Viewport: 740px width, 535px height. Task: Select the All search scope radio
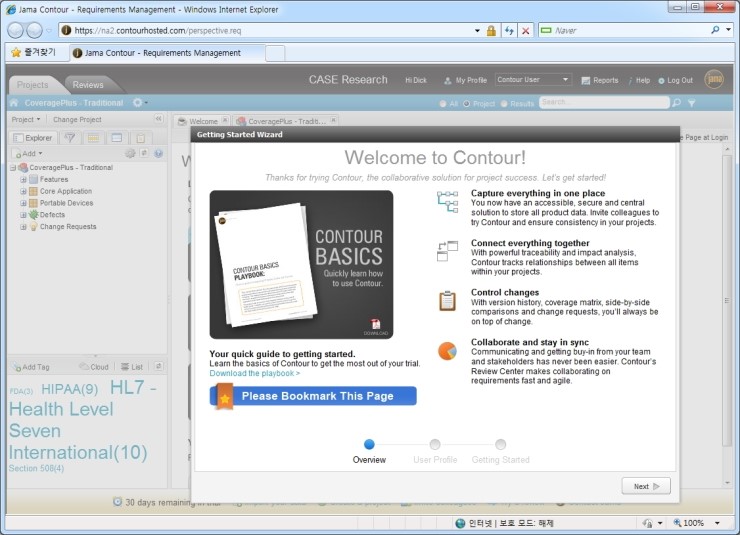tap(442, 104)
